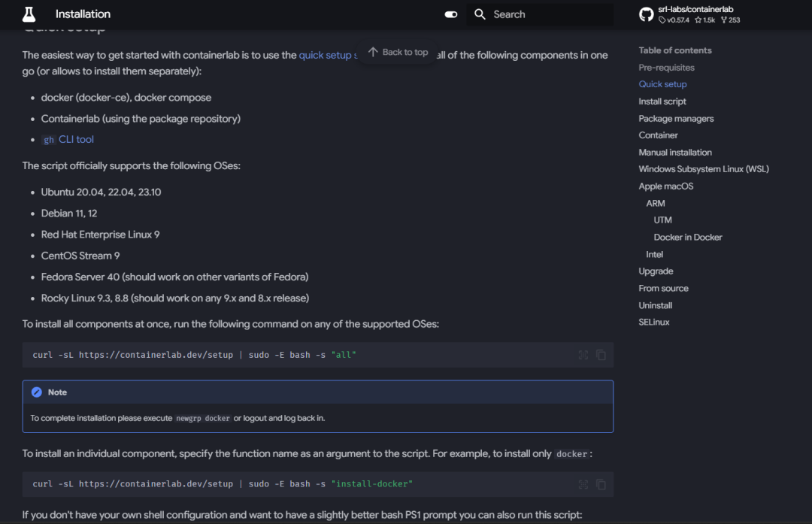Open Apple macOS contents entry
The width and height of the screenshot is (812, 524).
click(x=665, y=186)
